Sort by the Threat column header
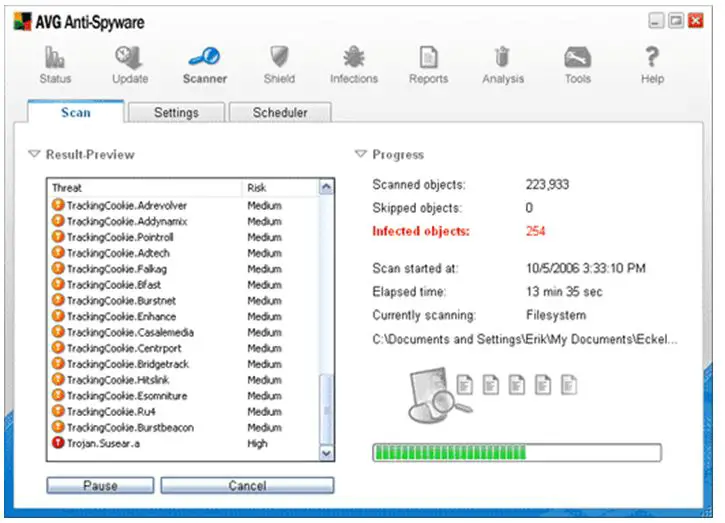Viewport: 725px width, 523px height. pyautogui.click(x=146, y=188)
